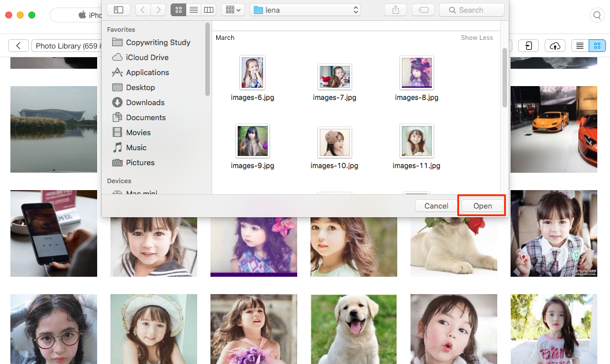Select the white puppy with roses photo

coord(454,247)
